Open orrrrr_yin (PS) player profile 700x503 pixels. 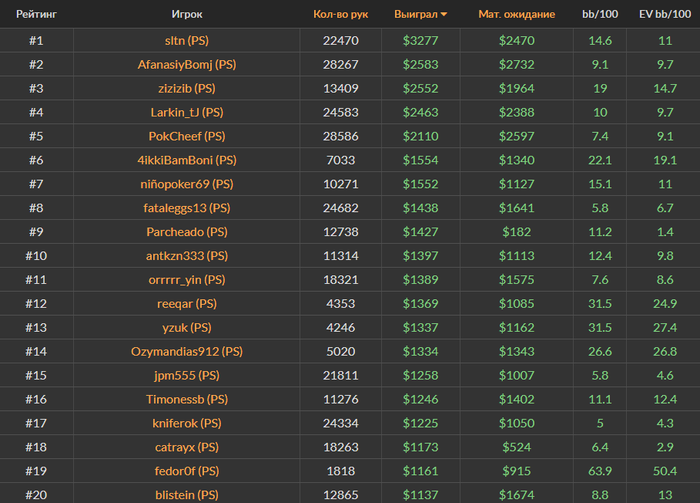(x=187, y=280)
